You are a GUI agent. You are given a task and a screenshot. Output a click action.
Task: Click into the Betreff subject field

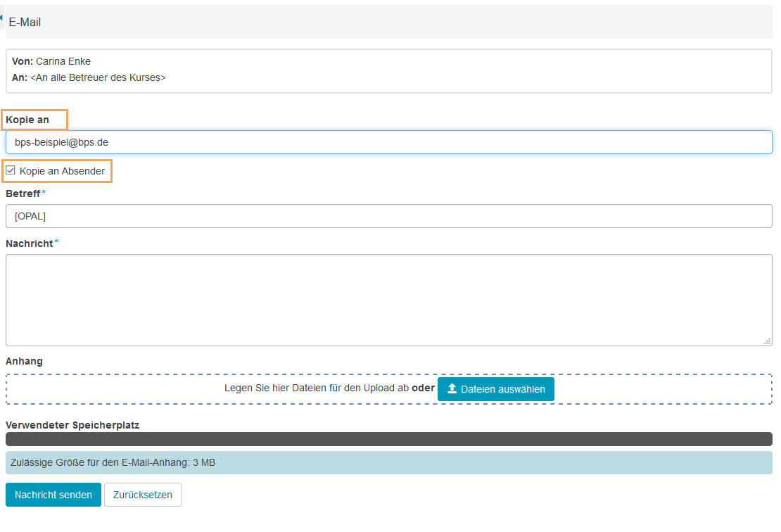(x=388, y=216)
